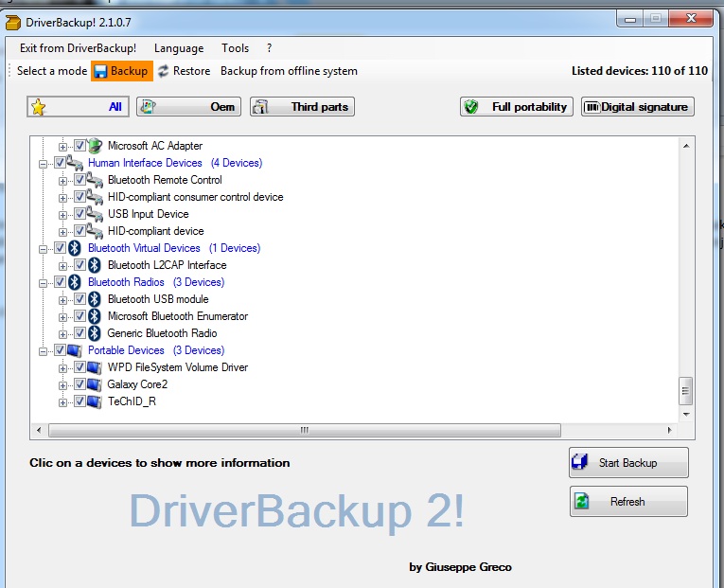
Task: Click the arrows icon next to Restore
Action: 163,71
